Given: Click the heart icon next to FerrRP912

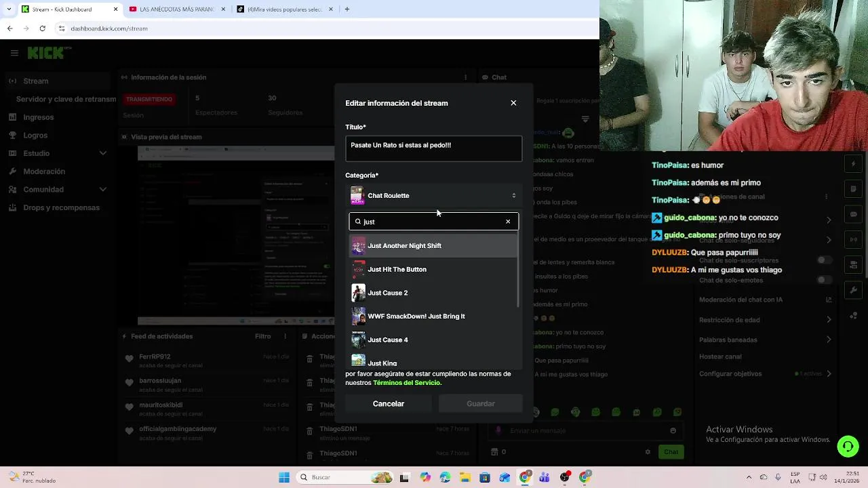Looking at the screenshot, I should (x=129, y=359).
